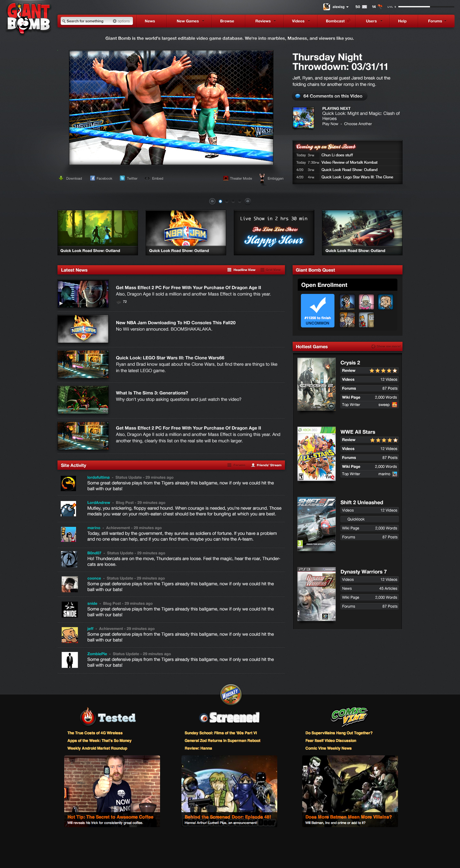This screenshot has height=868, width=460.
Task: Share video via Facebook icon
Action: 92,178
